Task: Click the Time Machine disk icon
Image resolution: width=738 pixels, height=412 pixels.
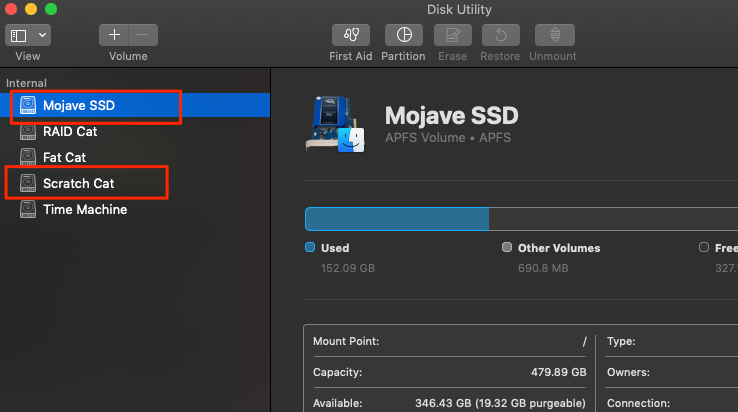Action: (28, 210)
